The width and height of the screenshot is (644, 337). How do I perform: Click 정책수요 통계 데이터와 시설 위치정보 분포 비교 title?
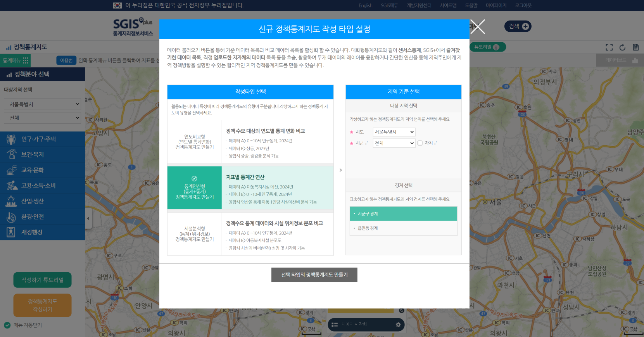(x=274, y=223)
